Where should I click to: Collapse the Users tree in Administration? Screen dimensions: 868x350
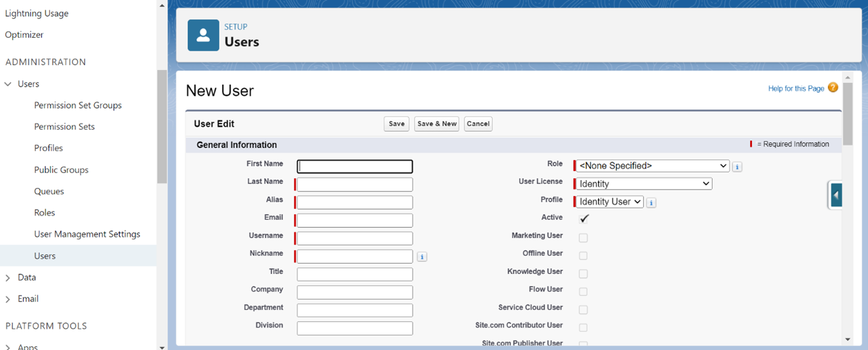click(x=8, y=84)
